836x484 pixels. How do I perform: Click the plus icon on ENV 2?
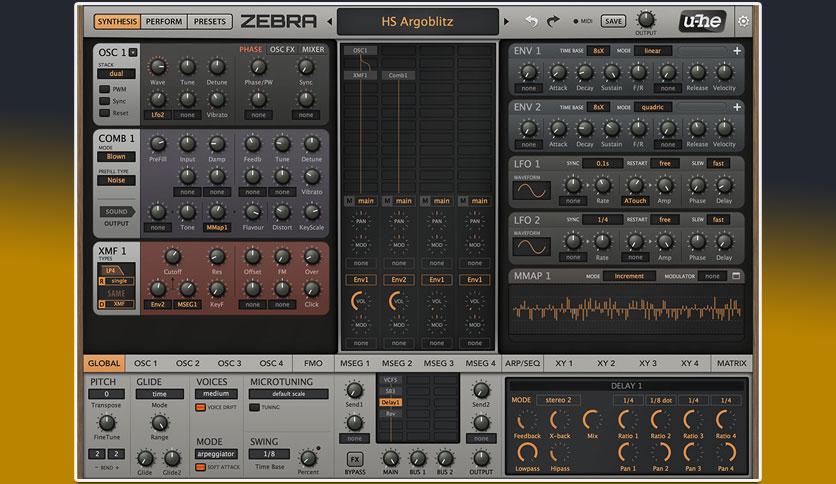point(737,107)
